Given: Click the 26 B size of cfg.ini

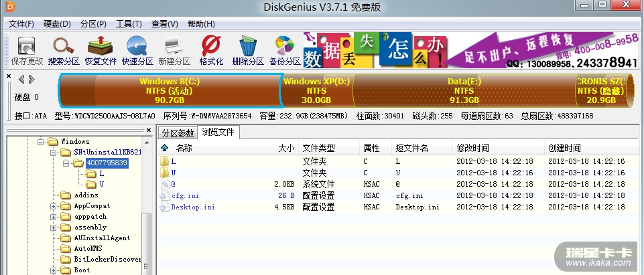Looking at the screenshot, I should tap(286, 195).
